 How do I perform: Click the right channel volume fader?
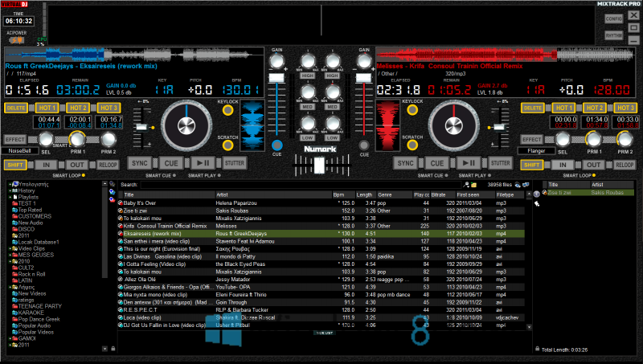(364, 78)
